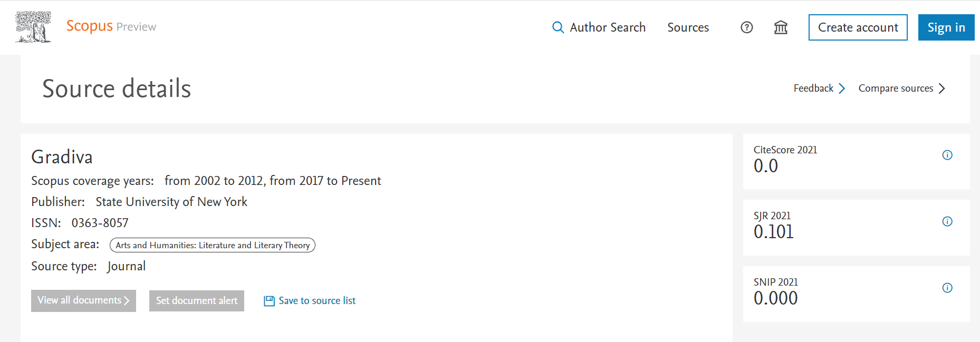Open the Author Search menu item
The image size is (980, 342).
pyautogui.click(x=608, y=27)
